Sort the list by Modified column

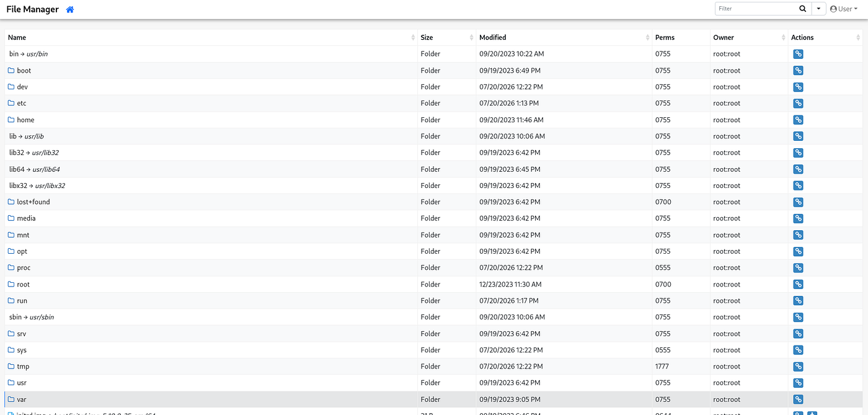tap(564, 37)
